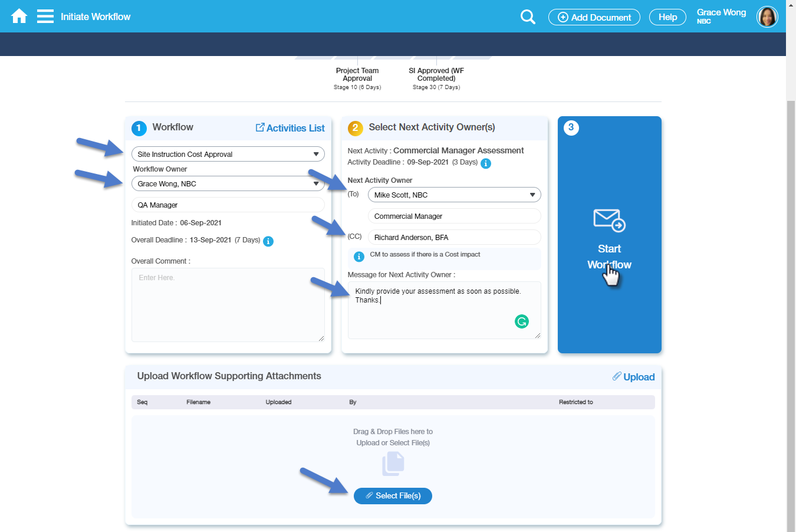Open the Activities List link

pyautogui.click(x=290, y=128)
